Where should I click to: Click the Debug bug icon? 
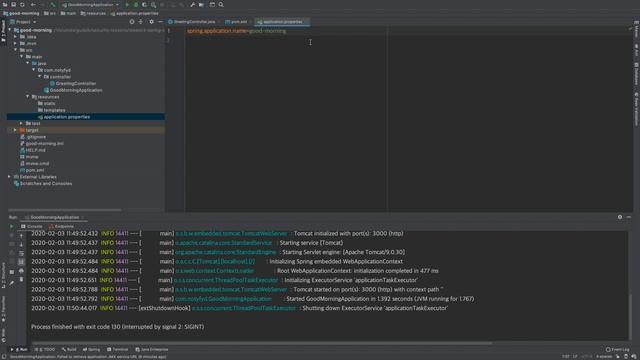point(136,4)
